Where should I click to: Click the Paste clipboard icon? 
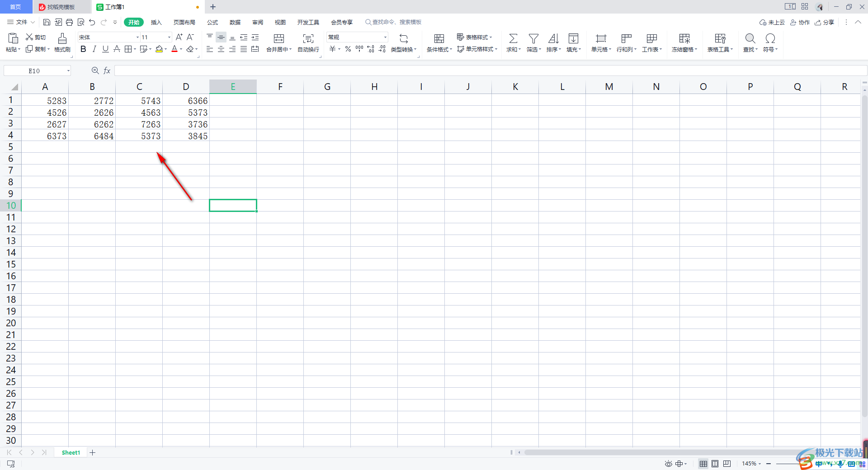click(x=13, y=38)
